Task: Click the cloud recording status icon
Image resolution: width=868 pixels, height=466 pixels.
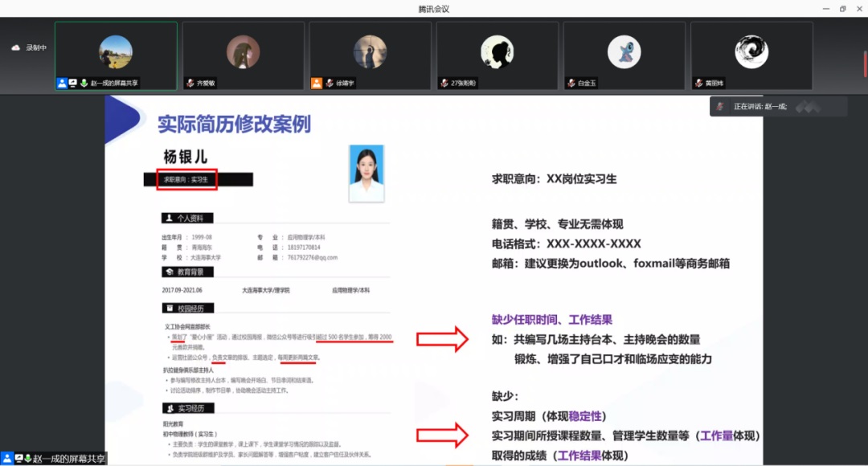Action: [15, 47]
